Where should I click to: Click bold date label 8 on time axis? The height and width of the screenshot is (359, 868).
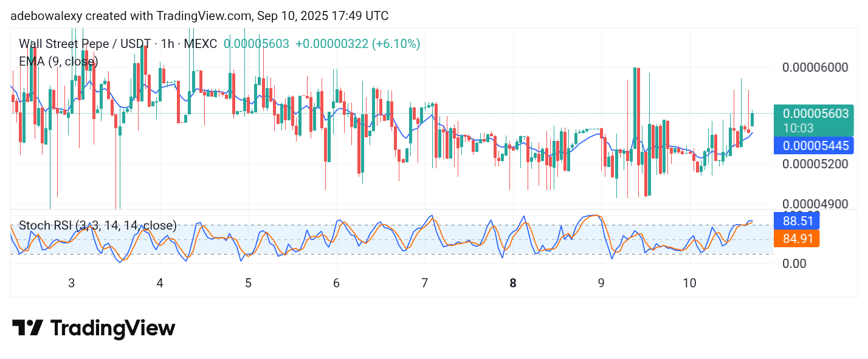pos(513,283)
